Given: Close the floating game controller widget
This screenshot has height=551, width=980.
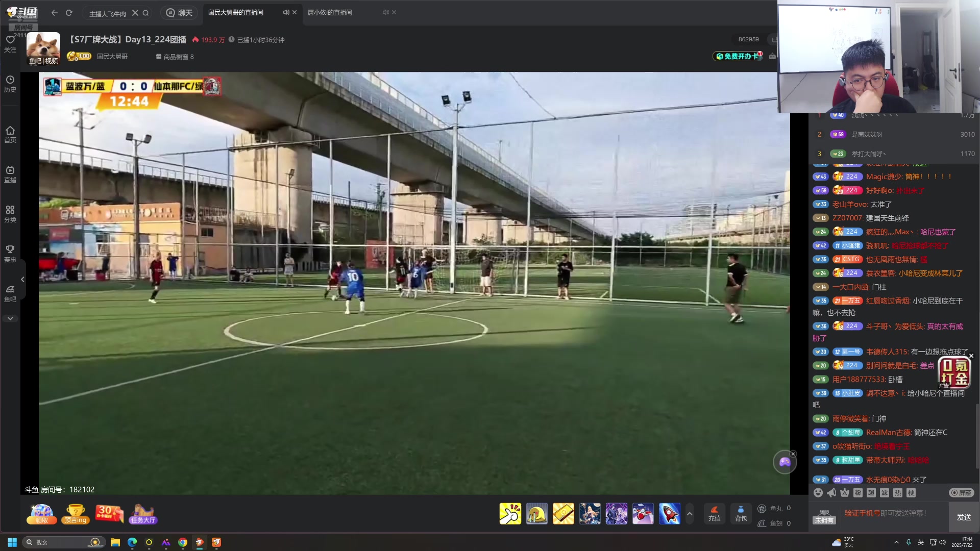Looking at the screenshot, I should tap(793, 454).
